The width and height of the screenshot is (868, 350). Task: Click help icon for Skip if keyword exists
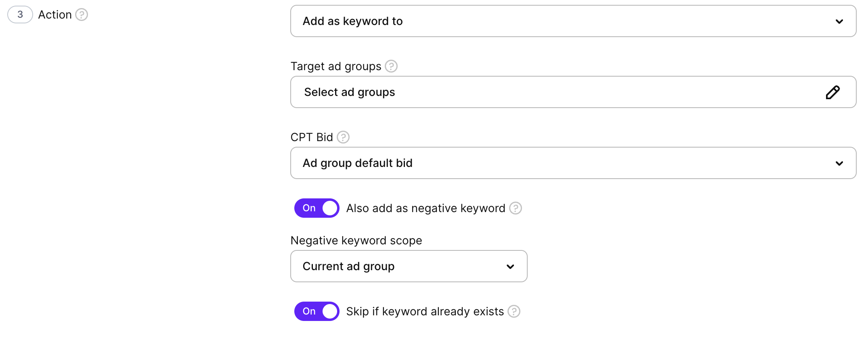click(514, 312)
